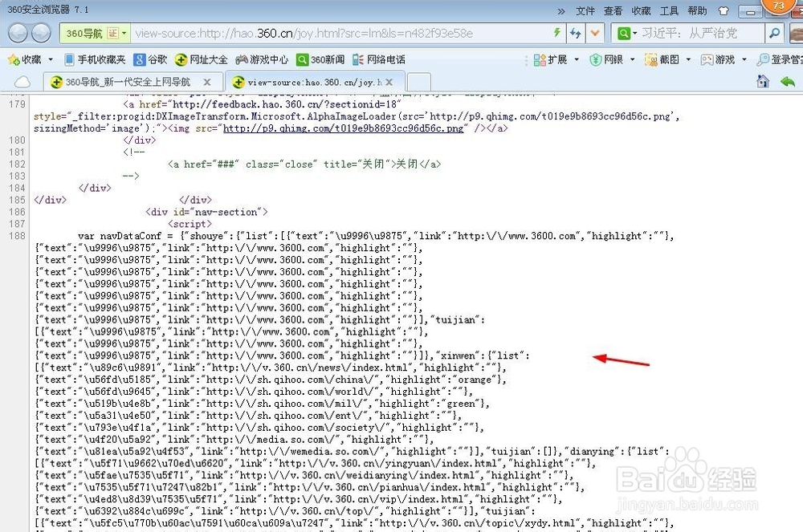Viewport: 803px width, 532px height.
Task: Close the 360导航_新一代安全上网导航 tab
Action: [x=207, y=82]
